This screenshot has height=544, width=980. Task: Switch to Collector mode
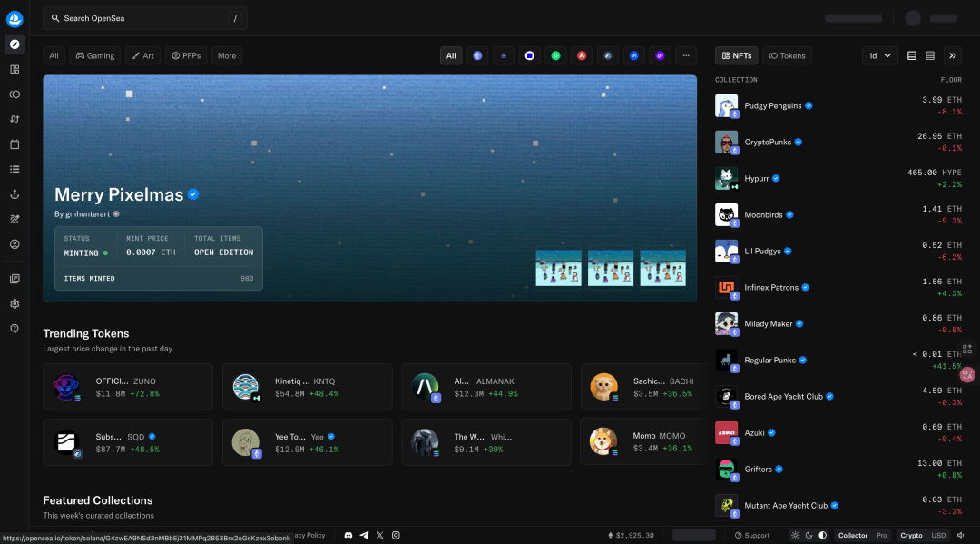[852, 535]
